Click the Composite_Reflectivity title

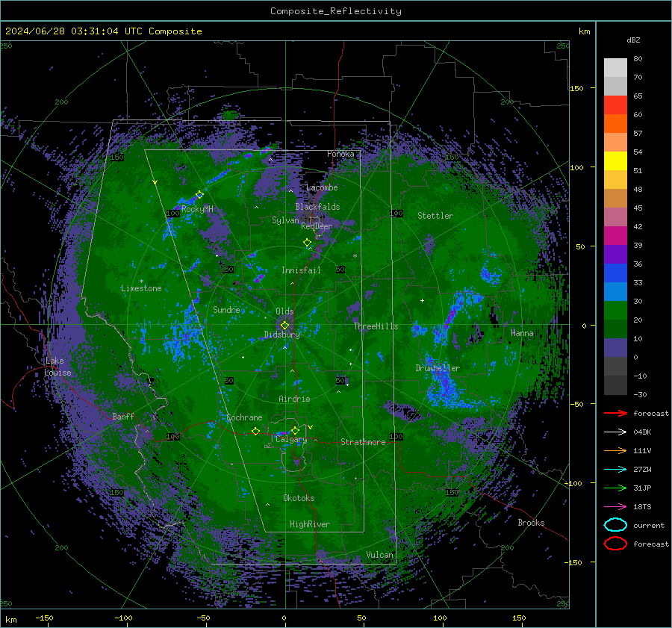(x=336, y=11)
